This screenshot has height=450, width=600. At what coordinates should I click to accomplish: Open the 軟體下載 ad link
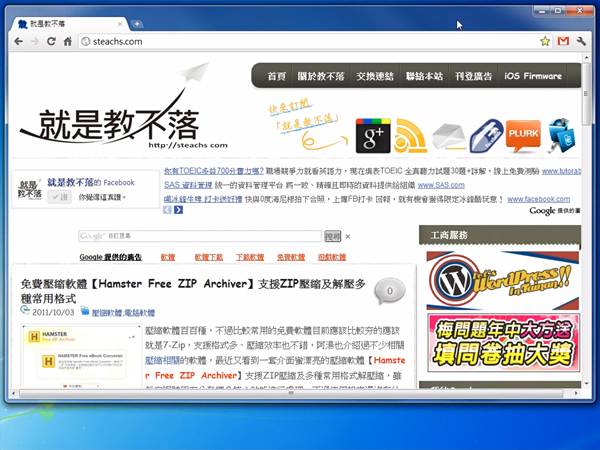tap(209, 257)
